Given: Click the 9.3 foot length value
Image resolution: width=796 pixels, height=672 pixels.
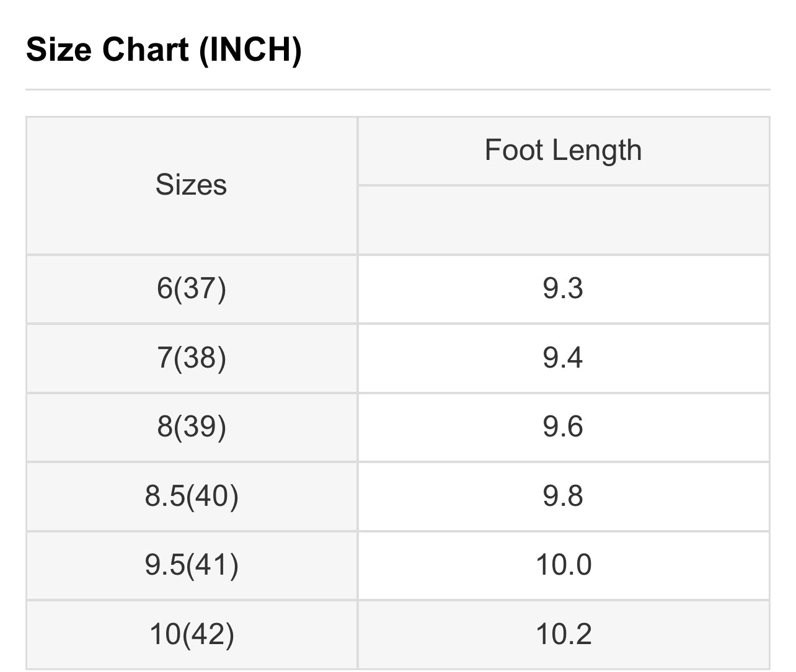Looking at the screenshot, I should pyautogui.click(x=563, y=288).
